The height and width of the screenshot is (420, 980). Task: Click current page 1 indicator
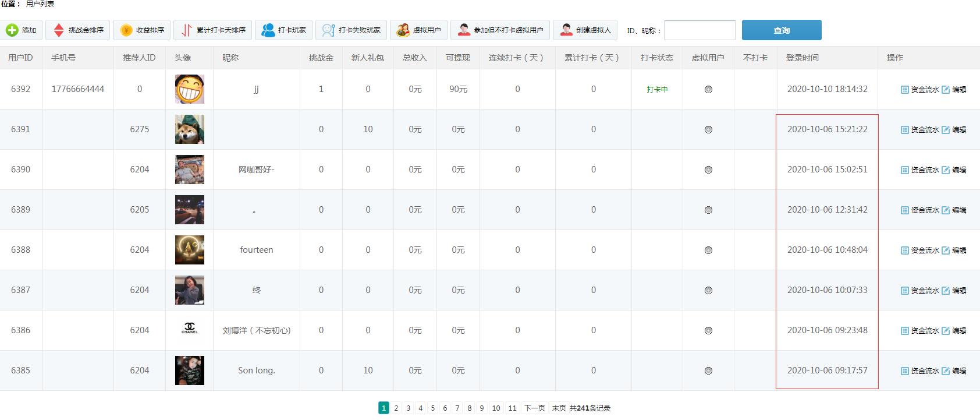[x=384, y=408]
